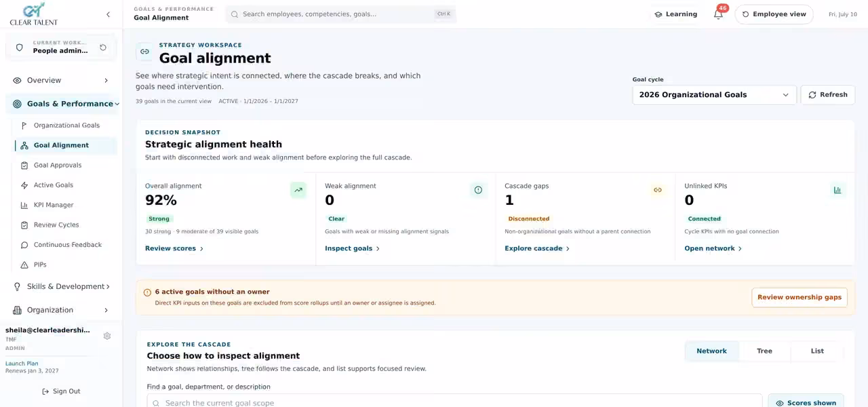Click the Inspect goals link

(353, 249)
